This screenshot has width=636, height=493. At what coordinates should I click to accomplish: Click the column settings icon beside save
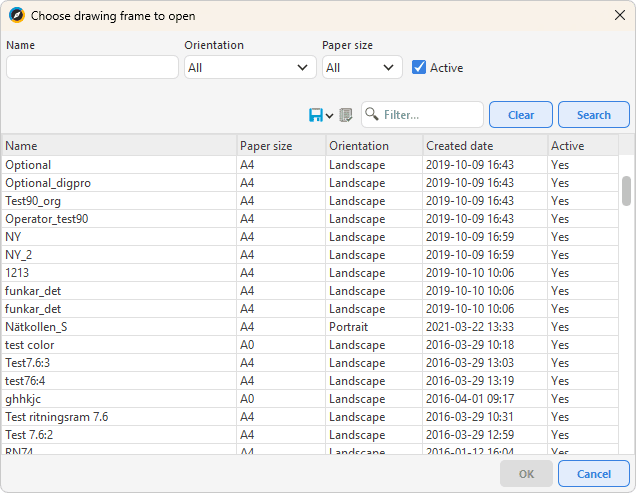pyautogui.click(x=346, y=115)
